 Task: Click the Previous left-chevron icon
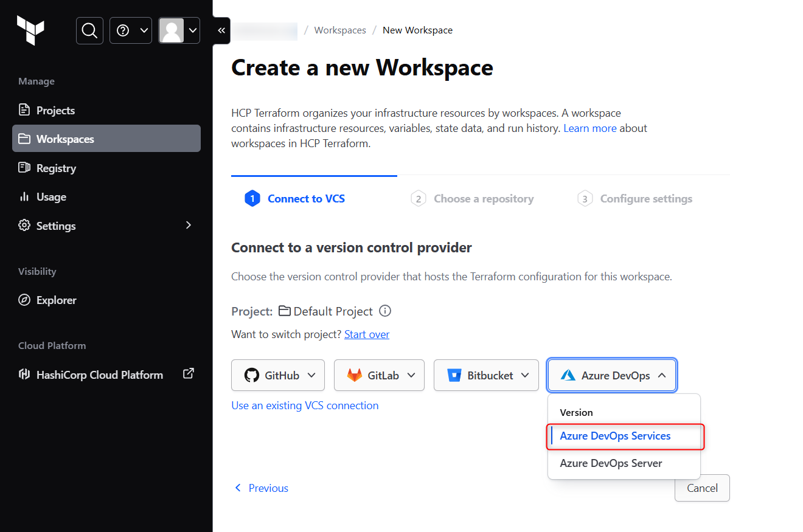[x=238, y=488]
